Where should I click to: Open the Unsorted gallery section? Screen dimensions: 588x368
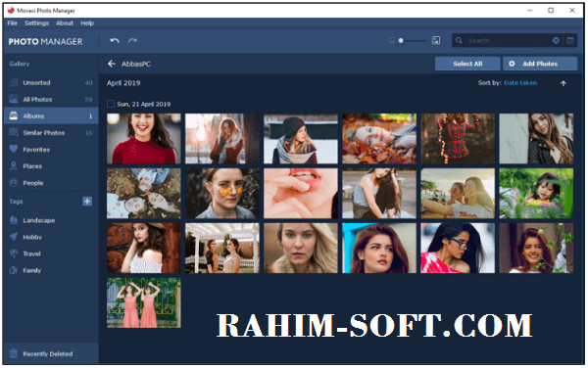[51, 83]
